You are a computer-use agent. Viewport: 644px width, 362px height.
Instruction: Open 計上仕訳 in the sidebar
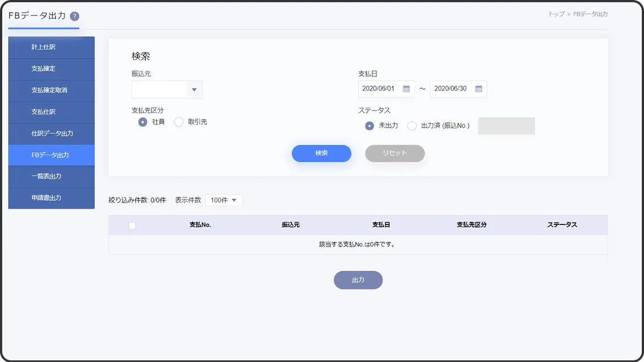(x=51, y=47)
